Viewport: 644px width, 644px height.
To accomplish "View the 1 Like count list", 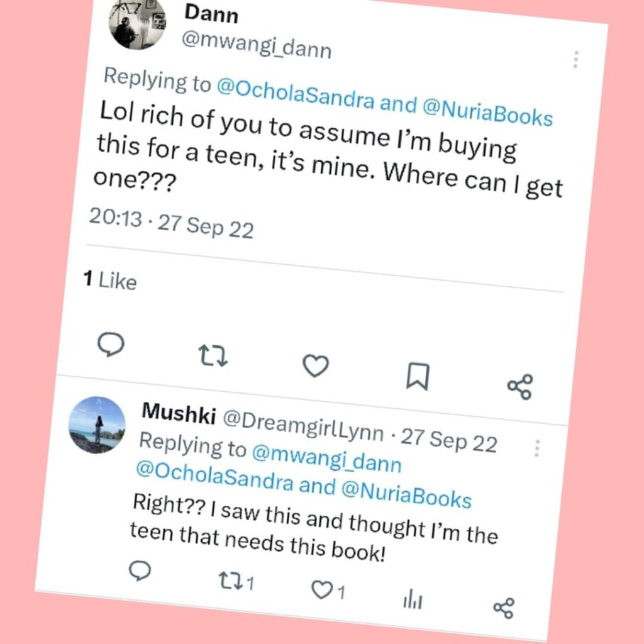I will 111,281.
